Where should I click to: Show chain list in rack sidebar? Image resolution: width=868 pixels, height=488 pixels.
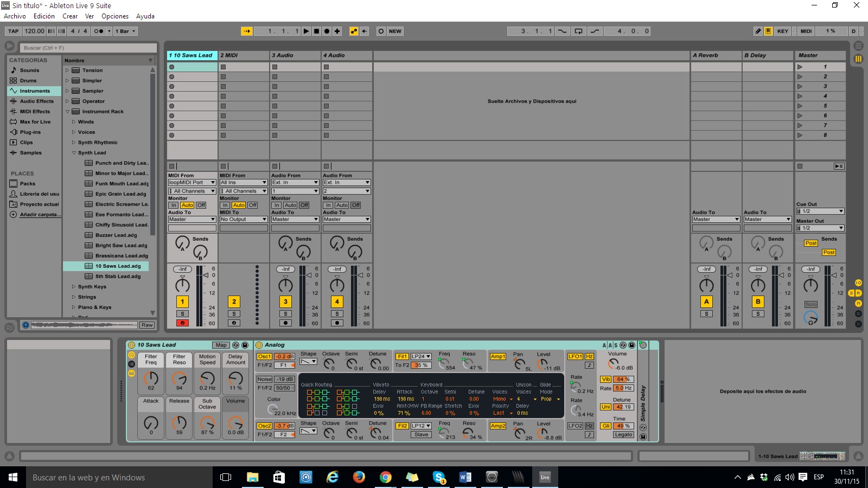(x=131, y=364)
